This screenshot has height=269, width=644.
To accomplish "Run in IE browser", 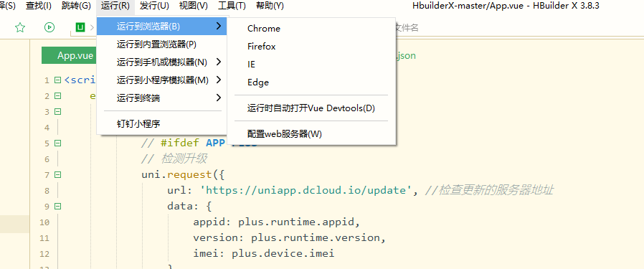I will [x=311, y=65].
